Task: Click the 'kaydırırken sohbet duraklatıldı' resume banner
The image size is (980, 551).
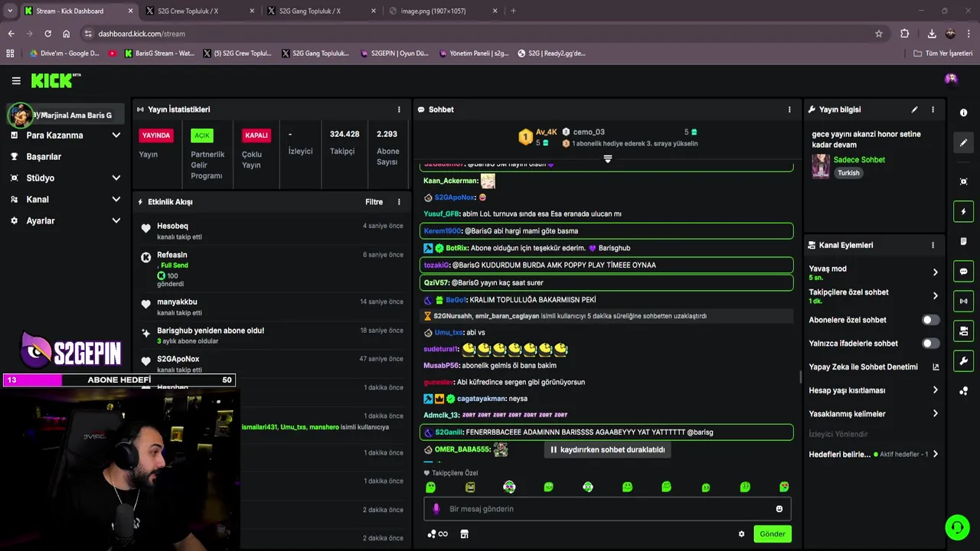Action: (608, 450)
